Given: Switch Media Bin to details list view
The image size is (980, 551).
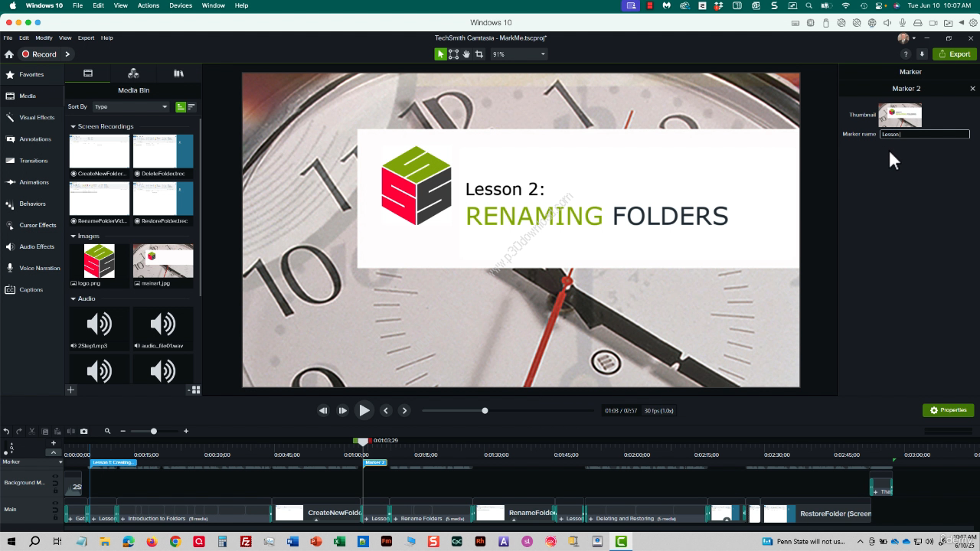Looking at the screenshot, I should (x=191, y=107).
